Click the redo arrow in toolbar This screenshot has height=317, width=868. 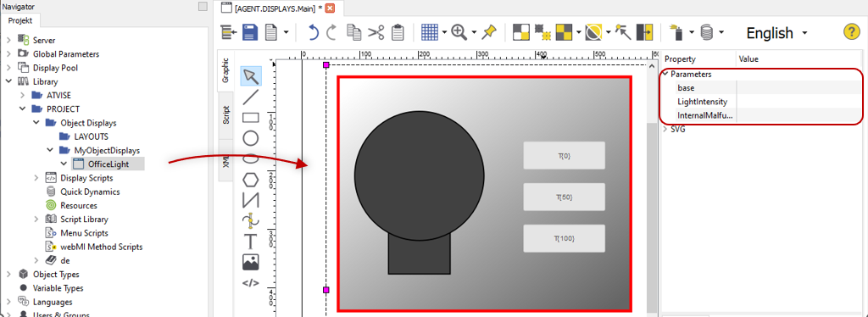coord(331,33)
